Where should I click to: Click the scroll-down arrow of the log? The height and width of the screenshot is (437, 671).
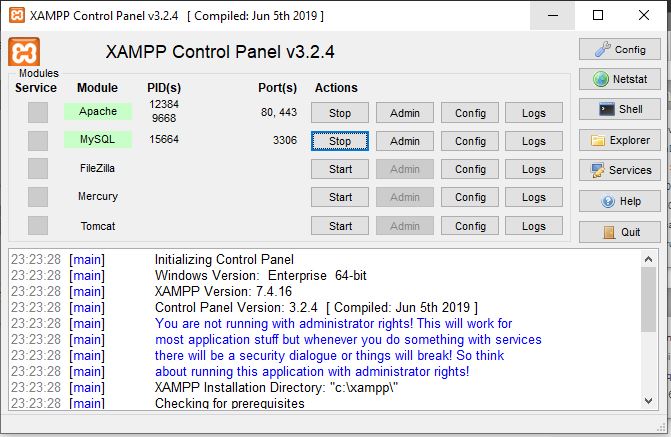pyautogui.click(x=648, y=401)
